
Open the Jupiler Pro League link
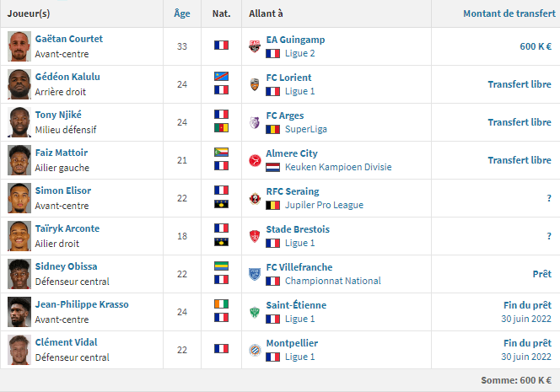point(325,205)
